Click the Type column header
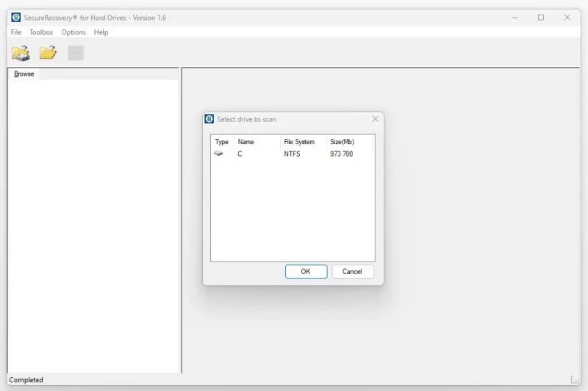 point(222,142)
